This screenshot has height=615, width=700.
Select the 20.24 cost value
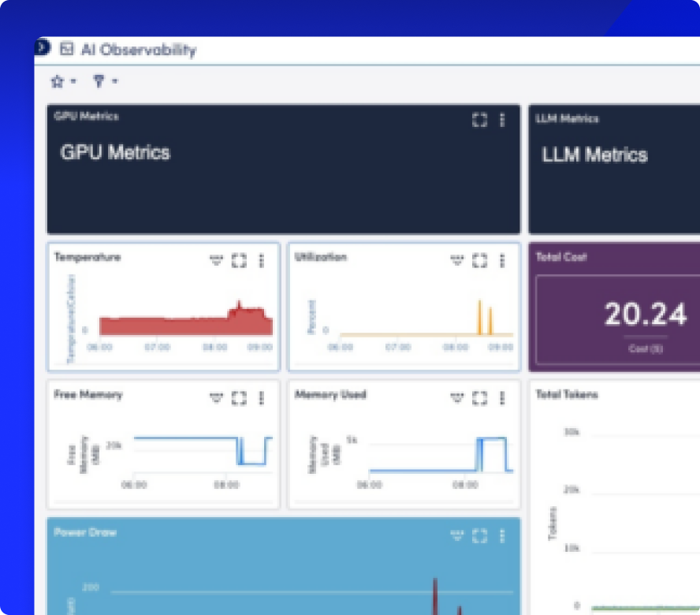click(645, 314)
